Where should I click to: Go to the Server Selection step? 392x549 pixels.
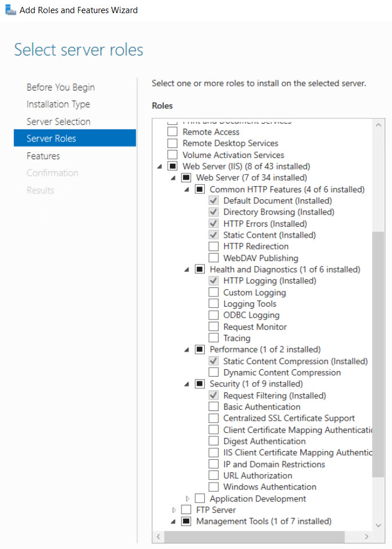tap(58, 121)
